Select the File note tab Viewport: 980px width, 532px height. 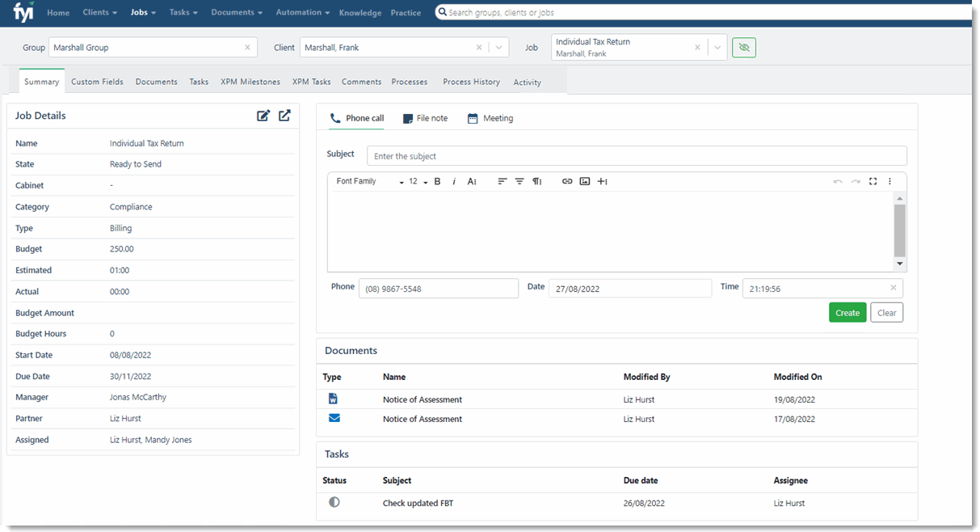coord(425,118)
